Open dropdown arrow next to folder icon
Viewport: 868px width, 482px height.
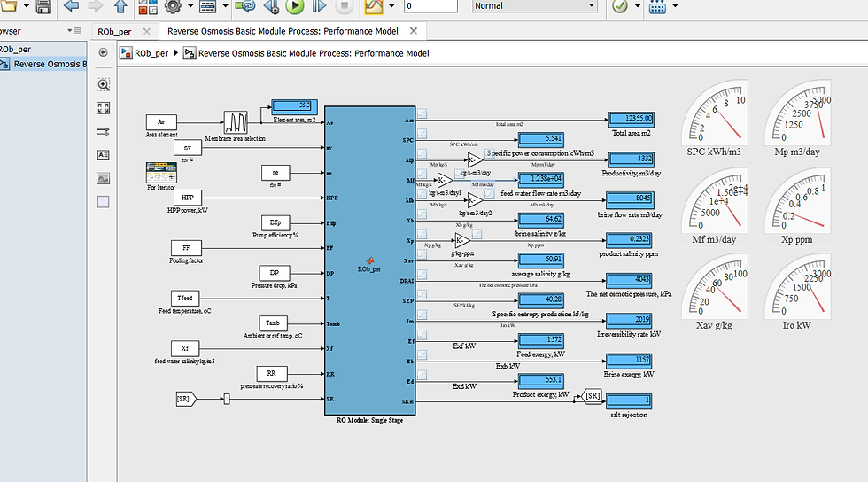click(x=26, y=6)
